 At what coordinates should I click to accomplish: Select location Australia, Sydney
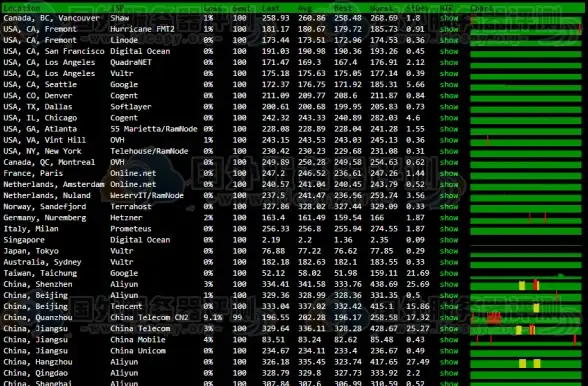[42, 262]
